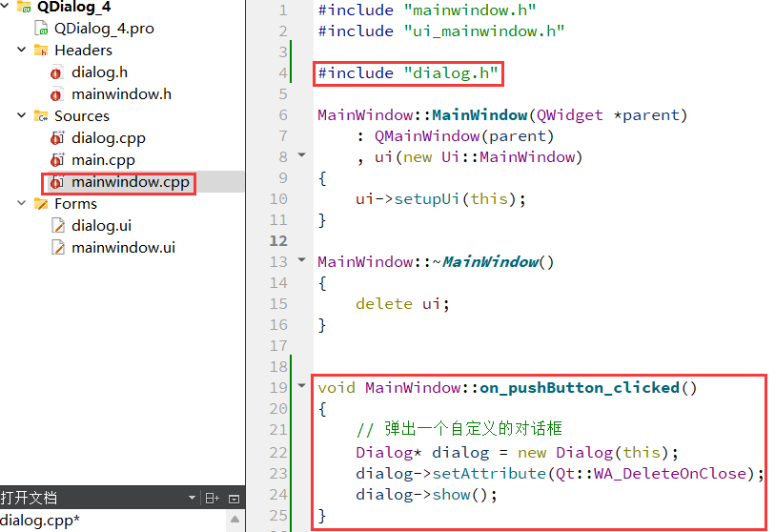Image resolution: width=775 pixels, height=532 pixels.
Task: Open dialog.h header file
Action: (99, 72)
